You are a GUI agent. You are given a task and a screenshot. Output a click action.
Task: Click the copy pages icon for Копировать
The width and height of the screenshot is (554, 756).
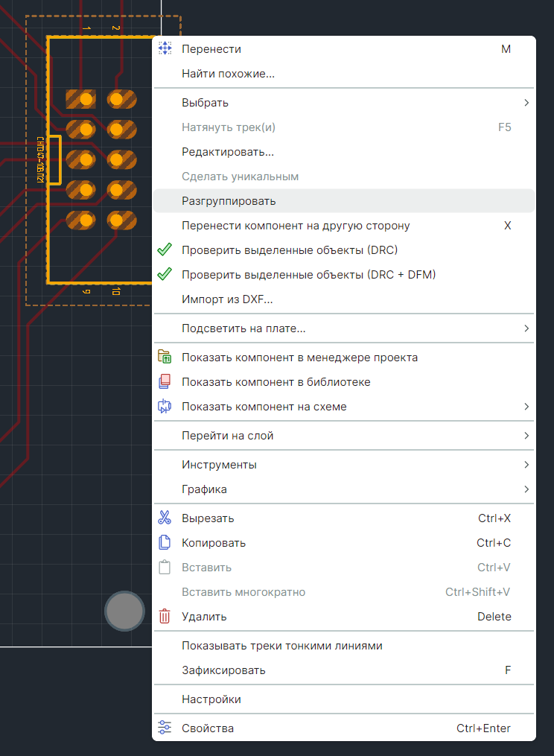[165, 542]
